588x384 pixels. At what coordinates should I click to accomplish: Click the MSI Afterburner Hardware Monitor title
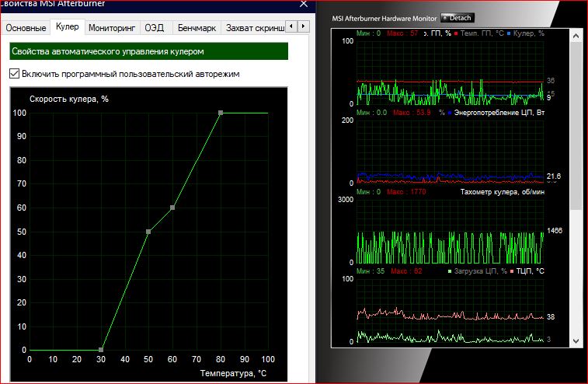point(384,18)
